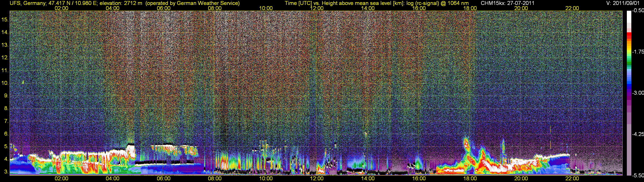Click the 12:00 label on top time axis
Viewport: 644px width, 182px height.
317,8
